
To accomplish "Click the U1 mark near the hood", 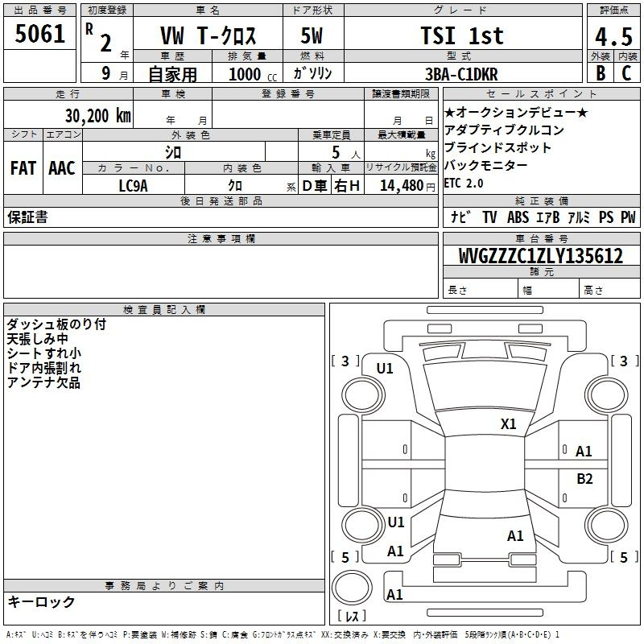I will pos(385,369).
